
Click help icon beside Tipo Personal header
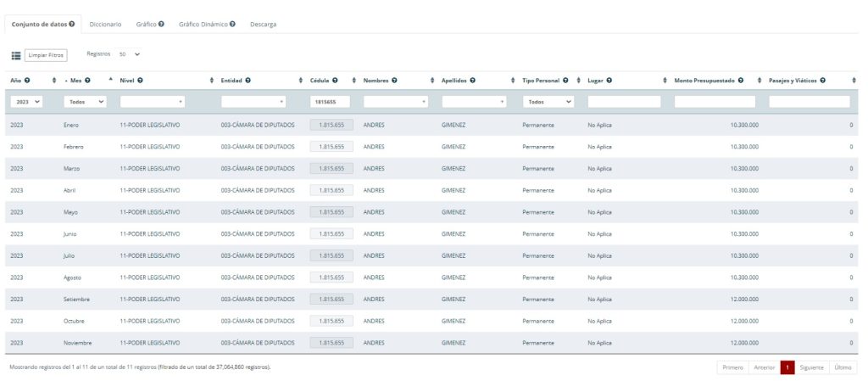[565, 81]
